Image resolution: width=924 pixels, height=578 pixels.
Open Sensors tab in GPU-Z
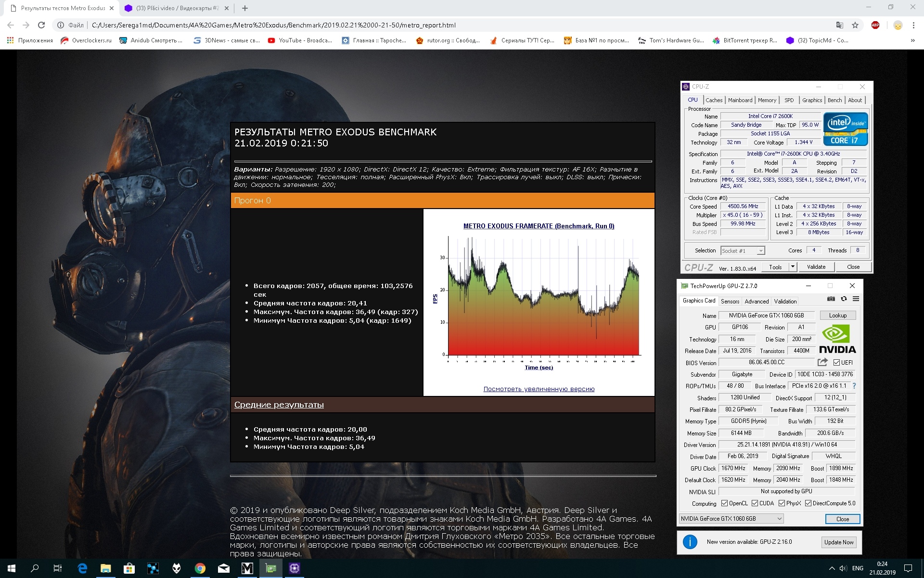click(730, 302)
